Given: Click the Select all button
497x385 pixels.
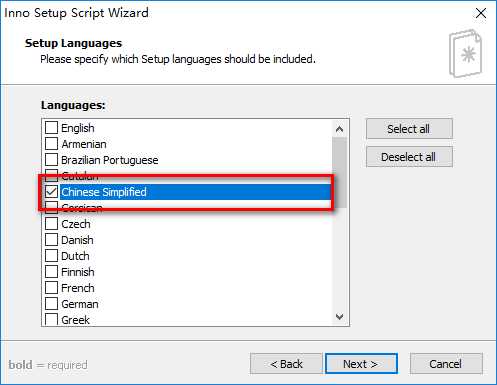Looking at the screenshot, I should [409, 129].
